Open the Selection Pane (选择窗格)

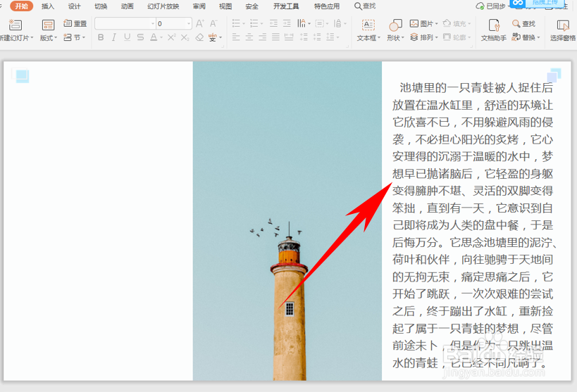coord(563,30)
